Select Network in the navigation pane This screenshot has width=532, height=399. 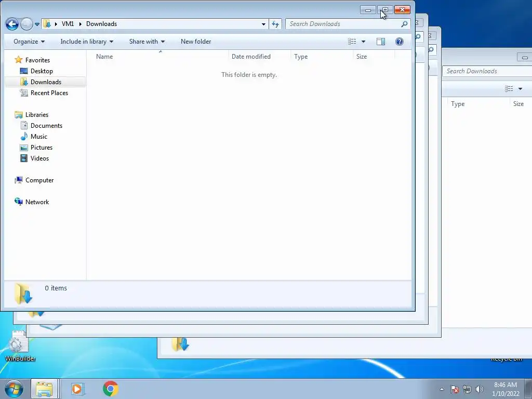coord(37,202)
